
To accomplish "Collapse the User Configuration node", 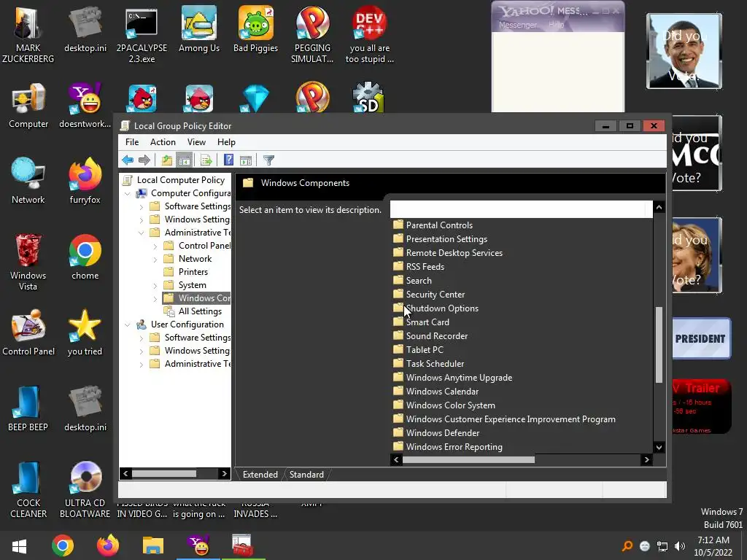I will point(128,324).
